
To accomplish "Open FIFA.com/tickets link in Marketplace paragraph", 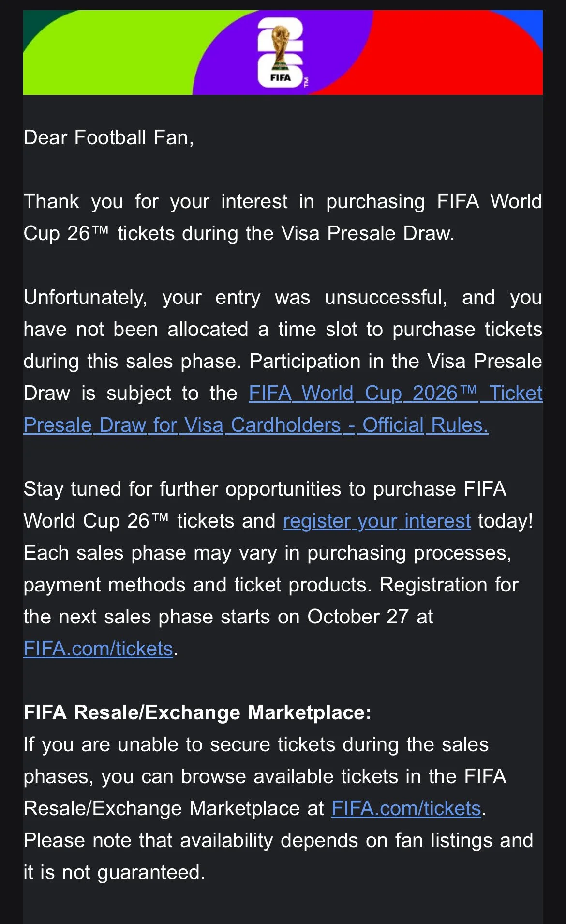I will [406, 808].
